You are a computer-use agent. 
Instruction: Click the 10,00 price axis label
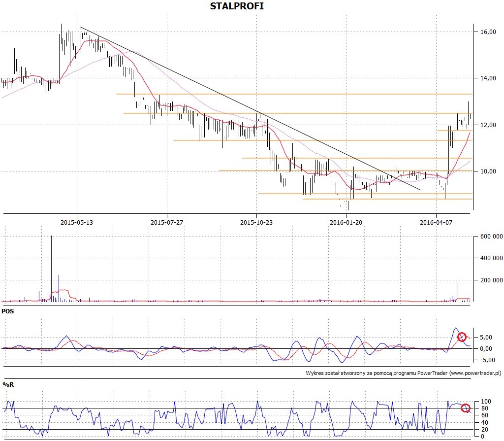pyautogui.click(x=488, y=171)
